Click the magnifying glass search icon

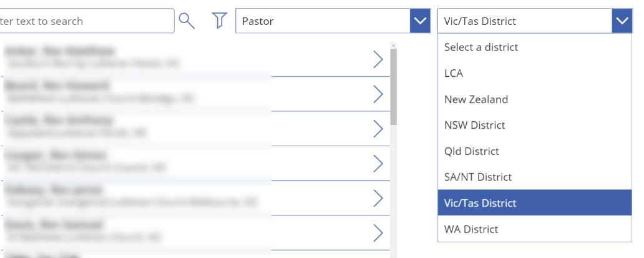(187, 21)
